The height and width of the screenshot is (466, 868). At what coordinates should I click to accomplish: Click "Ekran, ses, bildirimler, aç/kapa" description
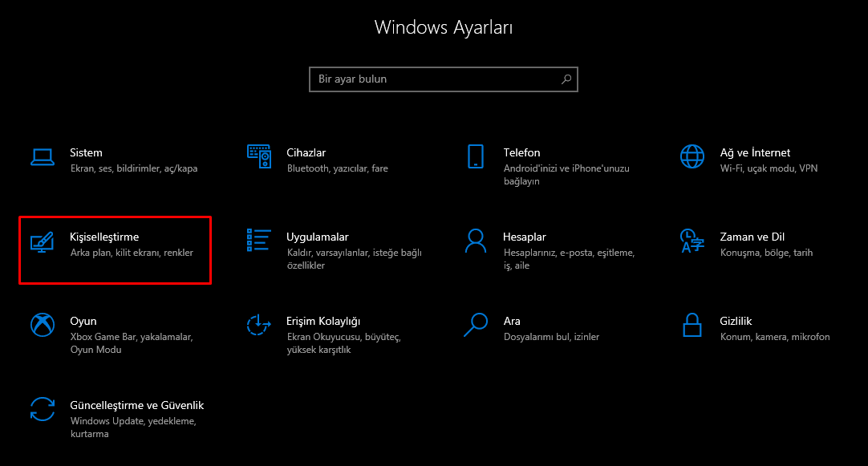134,168
